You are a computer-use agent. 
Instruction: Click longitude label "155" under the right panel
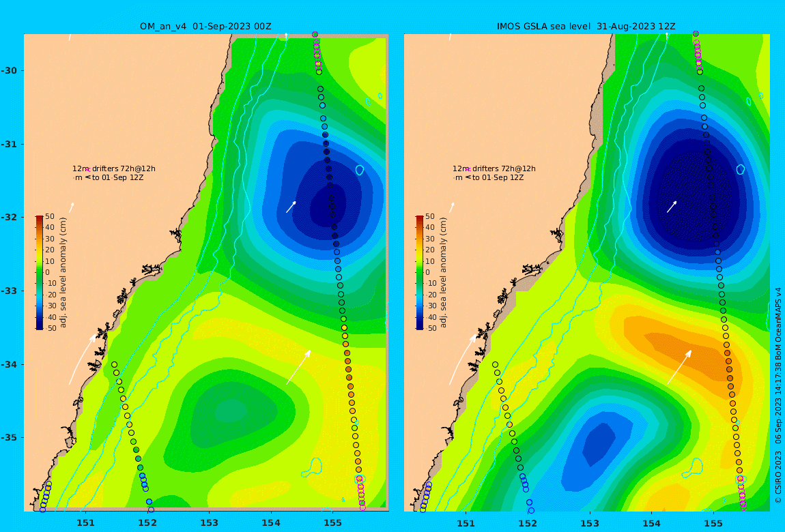click(x=713, y=523)
